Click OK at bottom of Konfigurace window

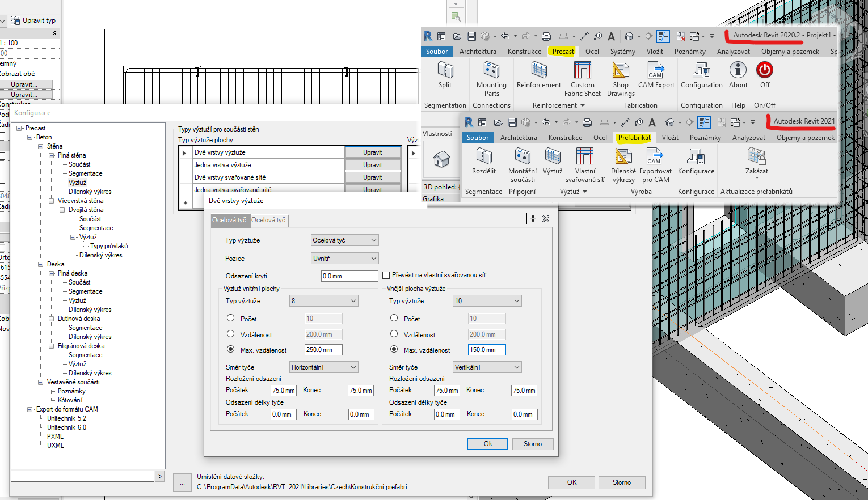[x=571, y=482]
